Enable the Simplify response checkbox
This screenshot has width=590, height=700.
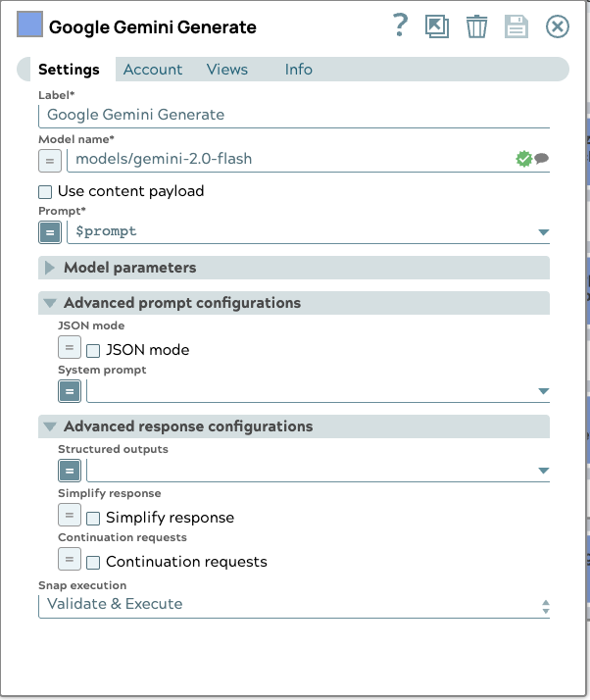(94, 518)
